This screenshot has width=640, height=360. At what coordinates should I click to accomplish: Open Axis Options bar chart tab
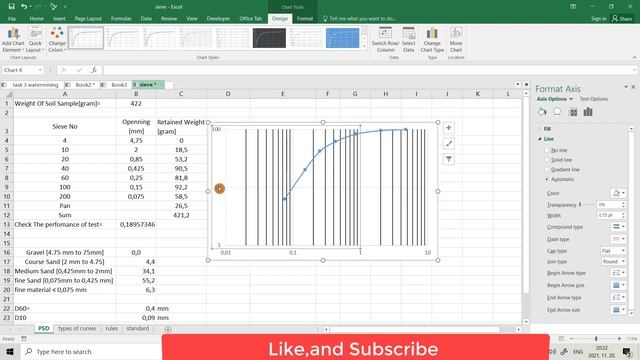pos(588,112)
